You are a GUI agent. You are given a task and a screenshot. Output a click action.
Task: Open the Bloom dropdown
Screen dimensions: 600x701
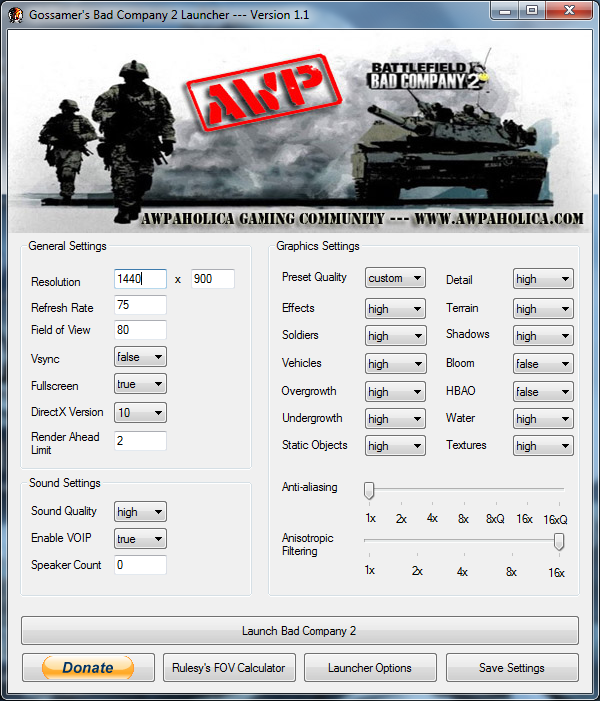pos(543,364)
